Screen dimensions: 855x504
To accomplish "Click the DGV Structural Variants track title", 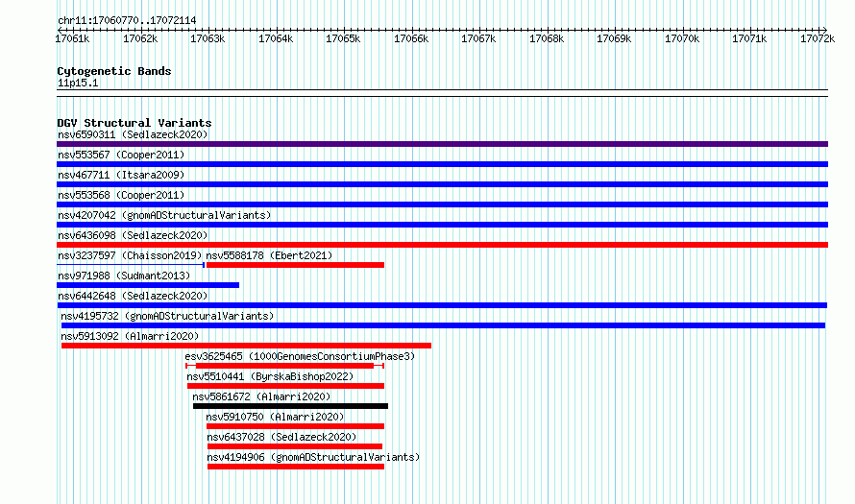I will (134, 123).
